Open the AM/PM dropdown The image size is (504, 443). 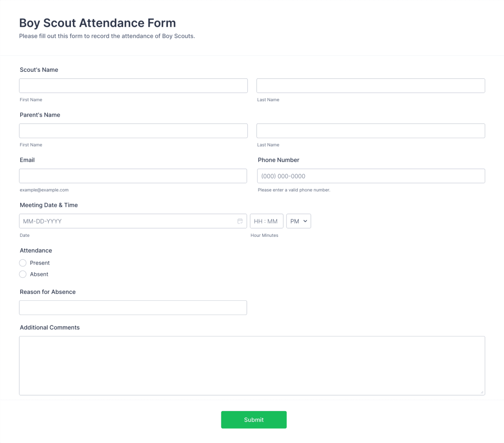(x=298, y=221)
